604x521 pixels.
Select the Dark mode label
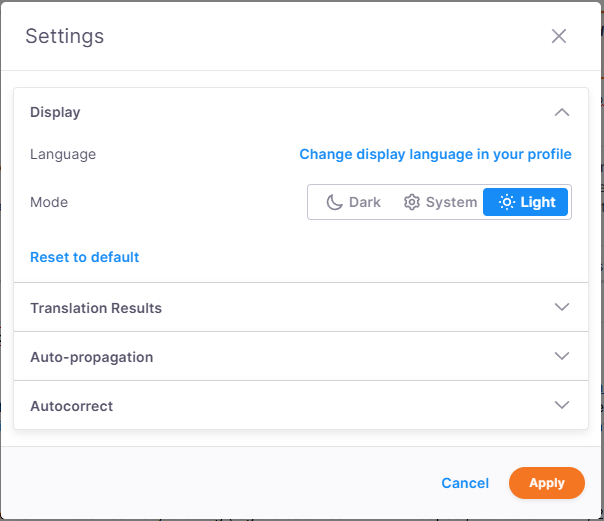pyautogui.click(x=365, y=202)
